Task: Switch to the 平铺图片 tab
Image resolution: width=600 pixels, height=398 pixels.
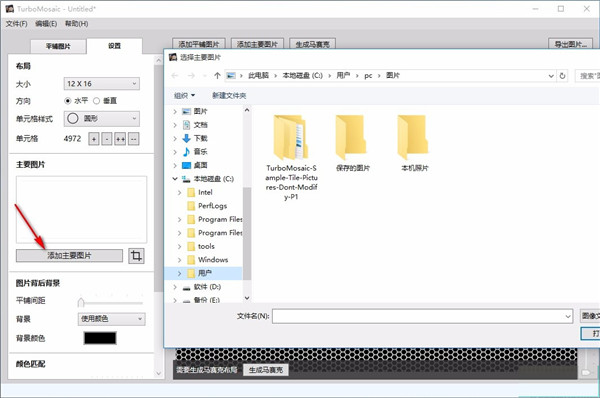Action: (58, 46)
